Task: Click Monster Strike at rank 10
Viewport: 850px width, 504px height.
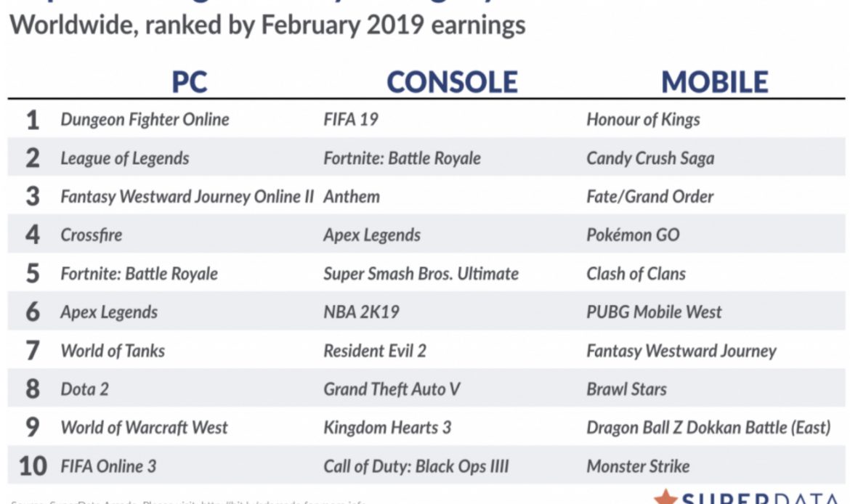Action: pyautogui.click(x=638, y=466)
